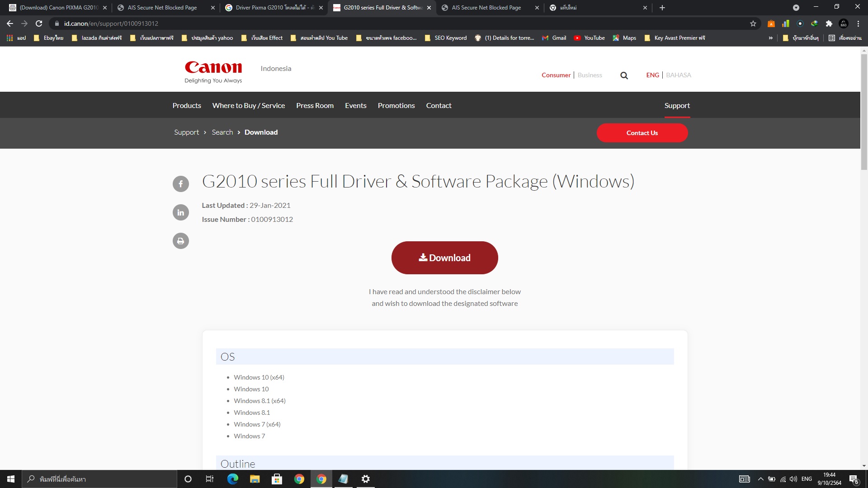Open Press Room menu
Screen dimensions: 868x488
coord(315,106)
